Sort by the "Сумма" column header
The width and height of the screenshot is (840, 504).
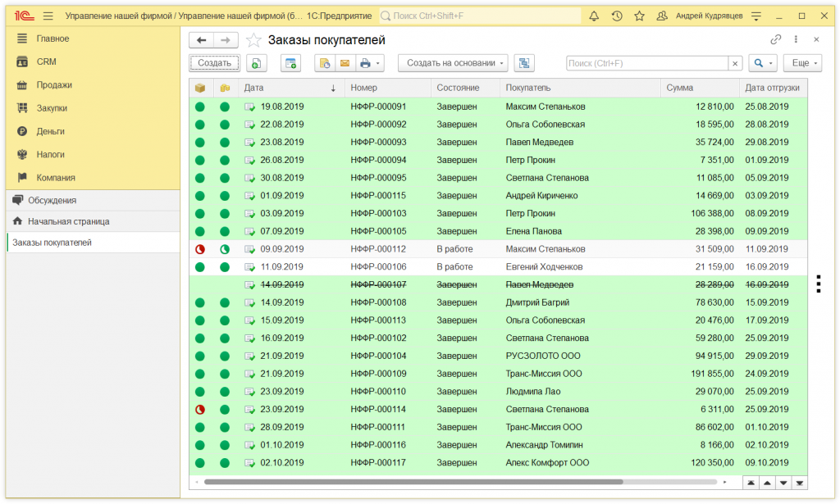[679, 88]
